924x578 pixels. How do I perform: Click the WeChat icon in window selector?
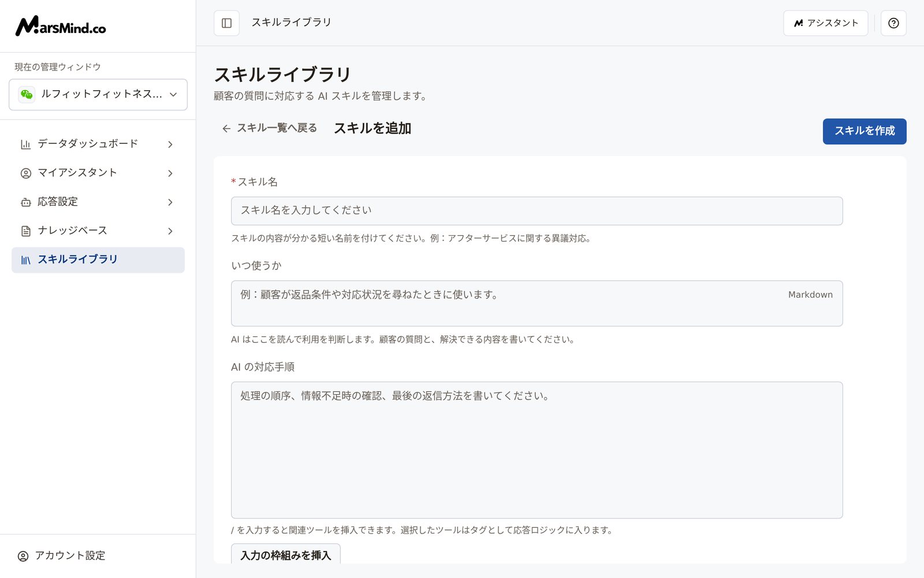(27, 94)
